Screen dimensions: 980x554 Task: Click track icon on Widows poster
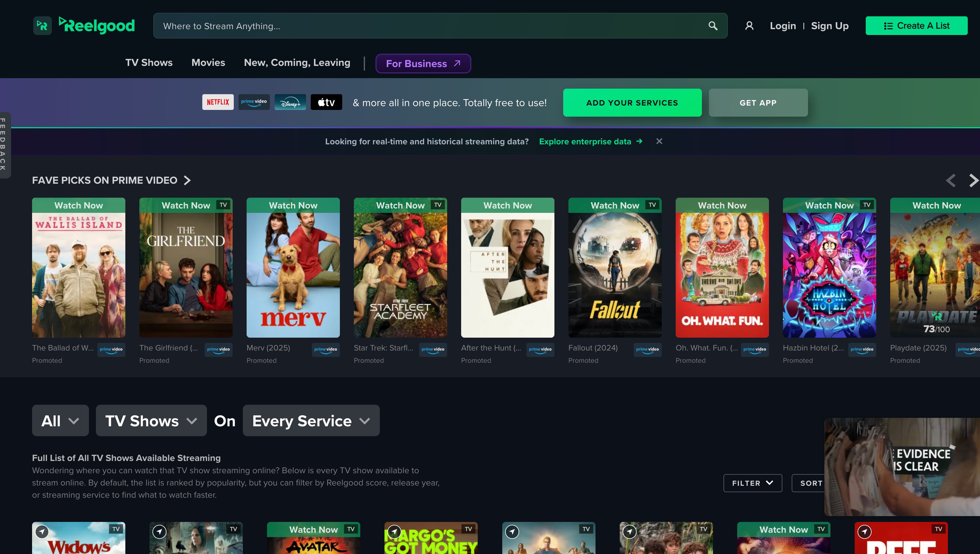point(42,532)
